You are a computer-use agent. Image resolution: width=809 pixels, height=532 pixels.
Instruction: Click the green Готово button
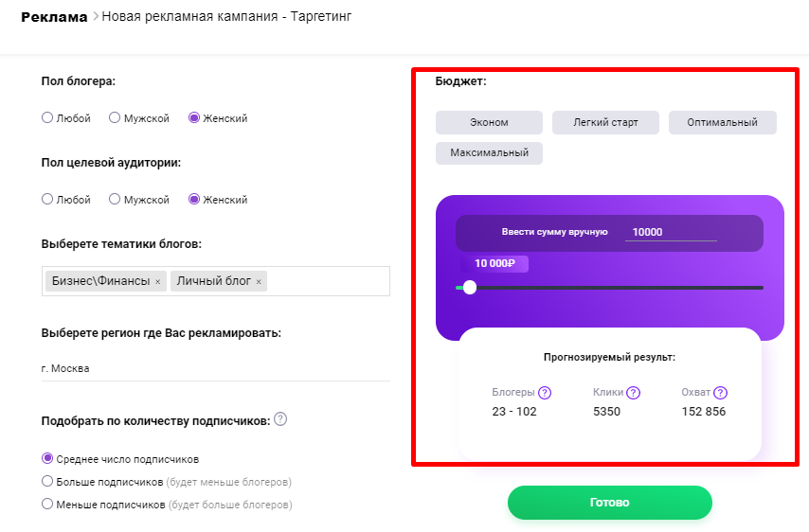tap(610, 503)
